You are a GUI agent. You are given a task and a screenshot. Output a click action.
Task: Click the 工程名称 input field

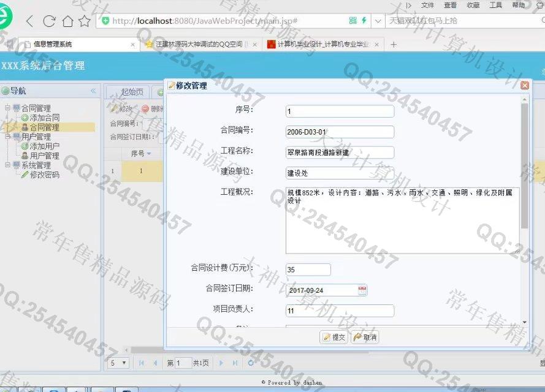(x=340, y=152)
